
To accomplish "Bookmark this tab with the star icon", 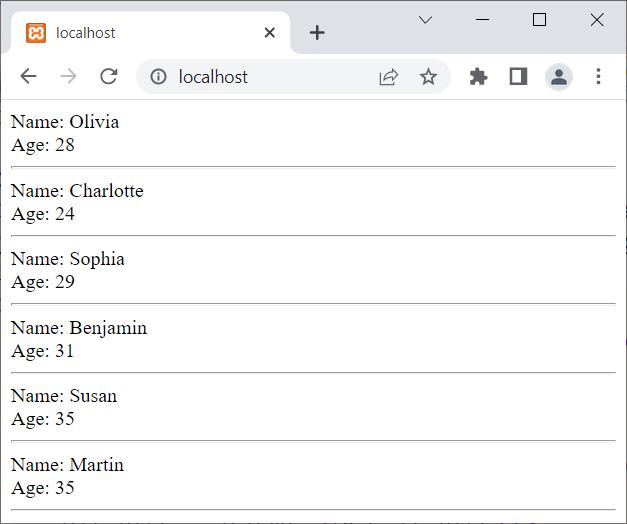I will [428, 76].
